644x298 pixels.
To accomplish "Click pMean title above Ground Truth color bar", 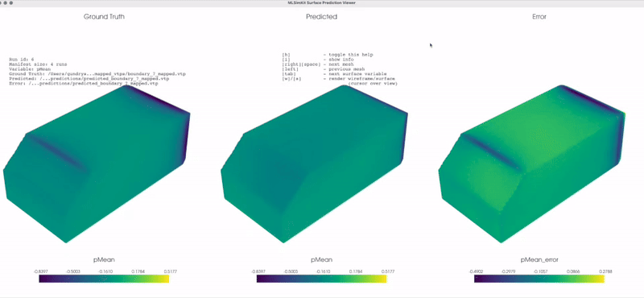I will 104,260.
